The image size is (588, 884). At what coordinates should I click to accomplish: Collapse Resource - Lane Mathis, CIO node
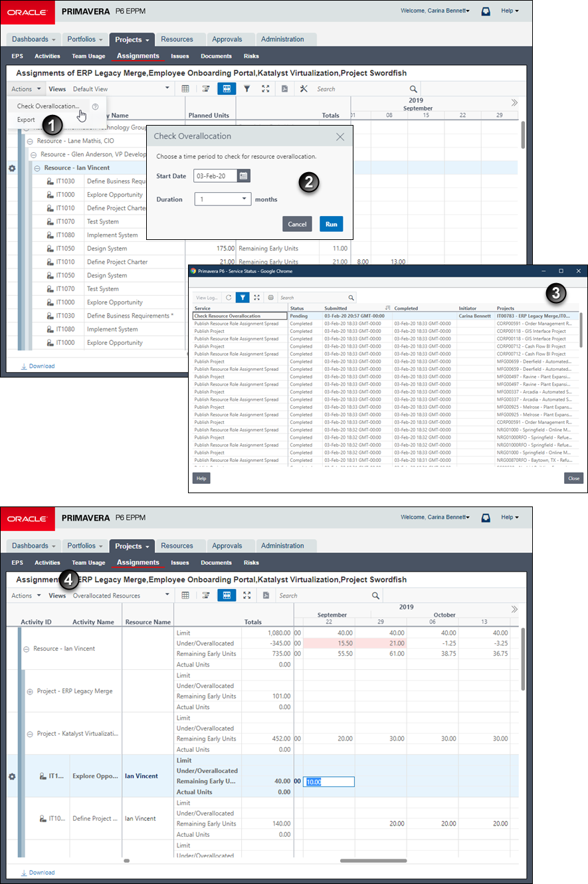pyautogui.click(x=29, y=141)
